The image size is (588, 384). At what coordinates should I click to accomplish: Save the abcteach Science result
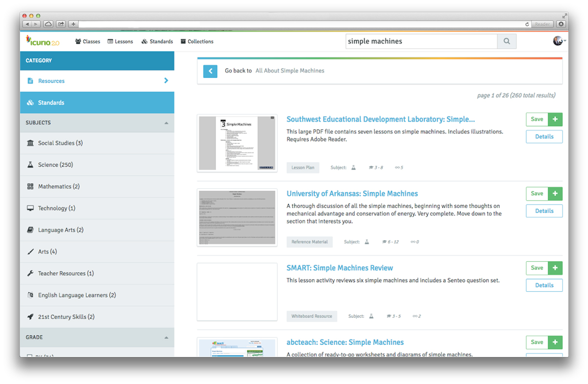pyautogui.click(x=537, y=342)
